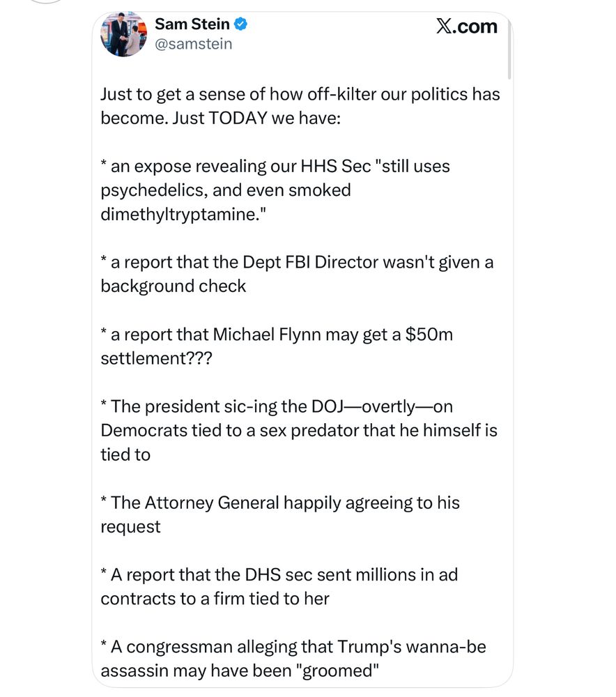This screenshot has width=616, height=697.
Task: Click the words "background check"
Action: (x=174, y=286)
